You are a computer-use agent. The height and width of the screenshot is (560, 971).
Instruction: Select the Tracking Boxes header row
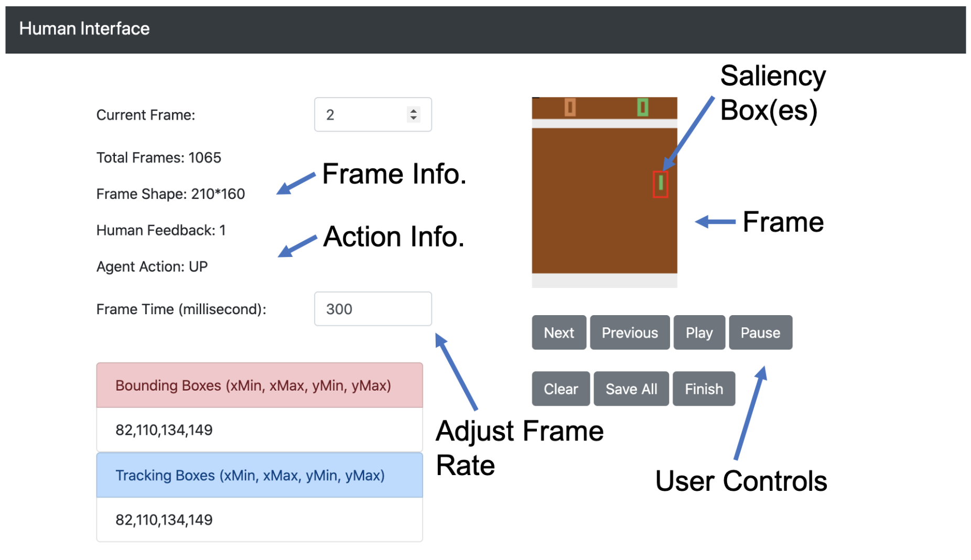[x=259, y=475]
